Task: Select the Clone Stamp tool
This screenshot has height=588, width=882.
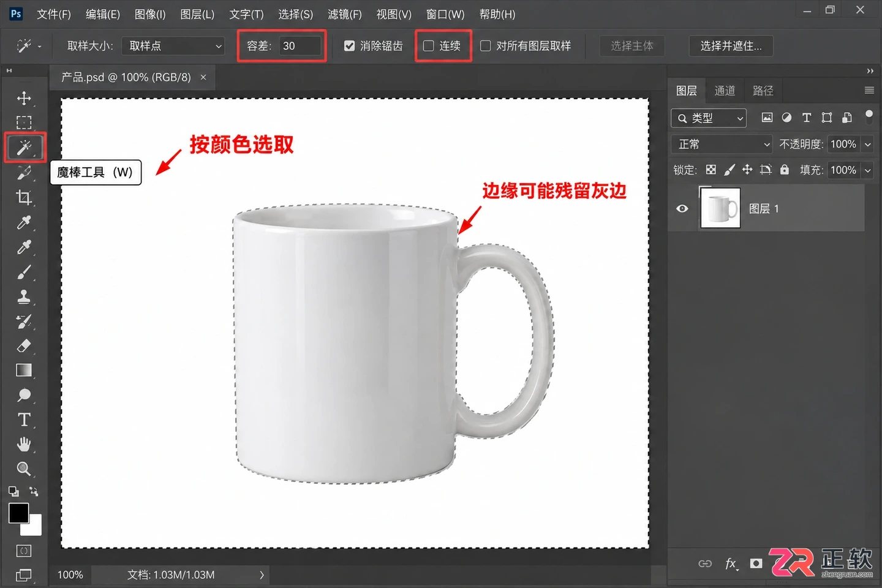Action: 24,296
